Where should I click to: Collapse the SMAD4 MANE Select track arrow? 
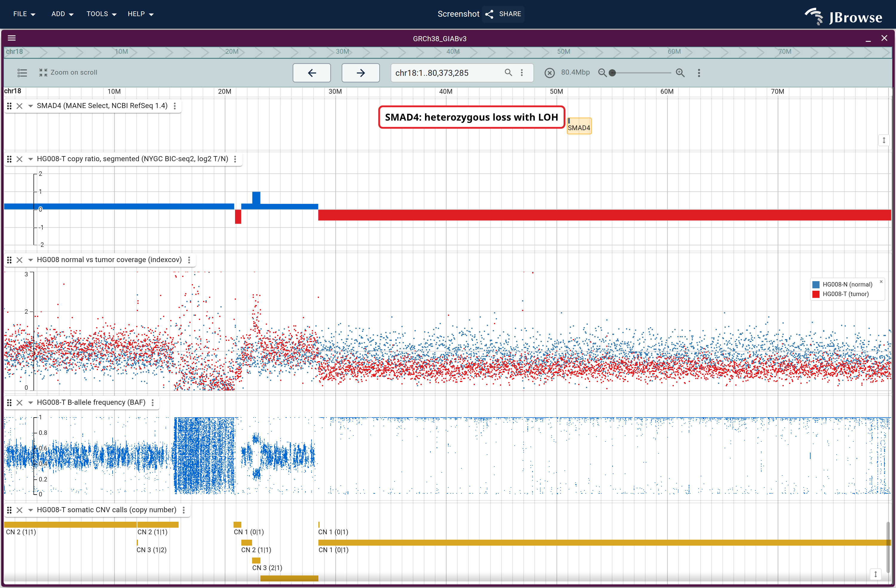click(x=30, y=106)
